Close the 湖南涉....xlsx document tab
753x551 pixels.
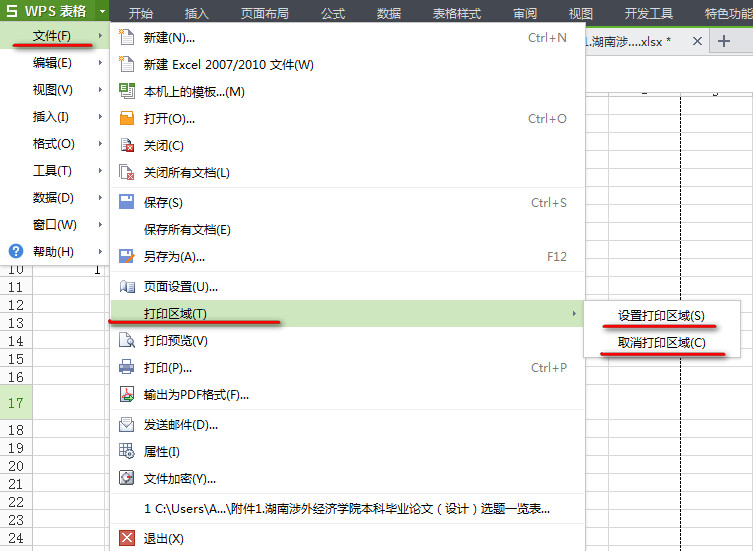tap(697, 41)
